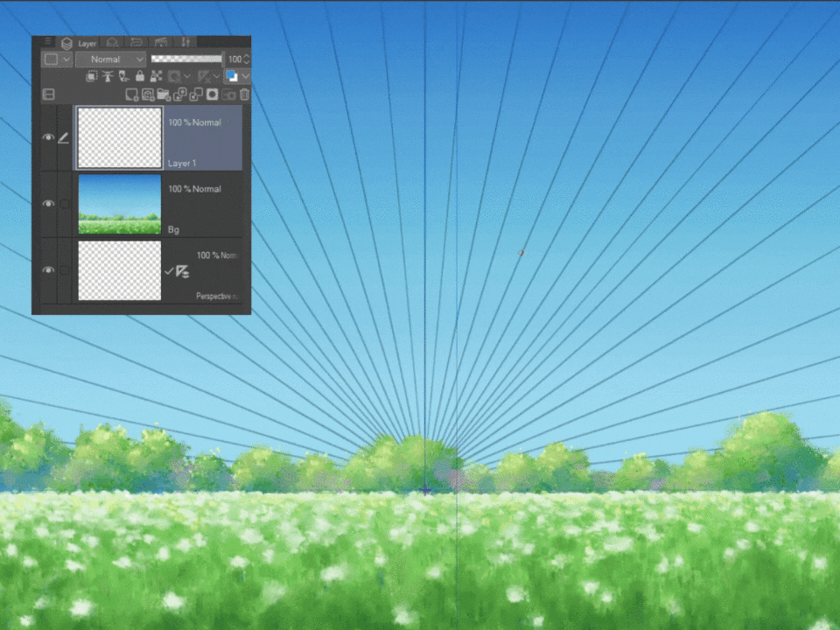Select the Layer 1 thumbnail
This screenshot has width=840, height=630.
click(x=120, y=137)
